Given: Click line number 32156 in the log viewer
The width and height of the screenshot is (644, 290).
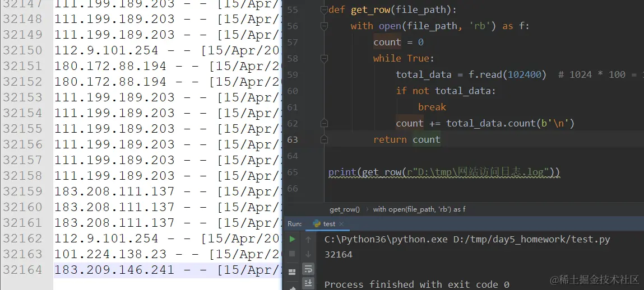Looking at the screenshot, I should pyautogui.click(x=22, y=144).
